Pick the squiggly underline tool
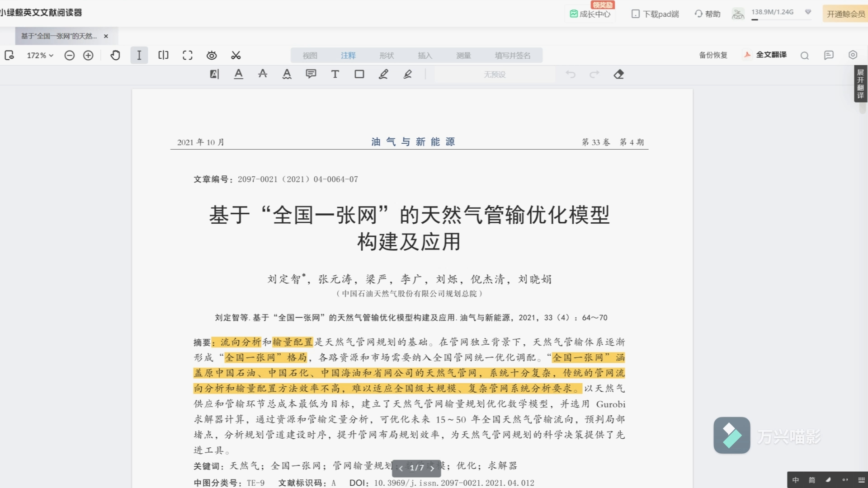 tap(287, 74)
